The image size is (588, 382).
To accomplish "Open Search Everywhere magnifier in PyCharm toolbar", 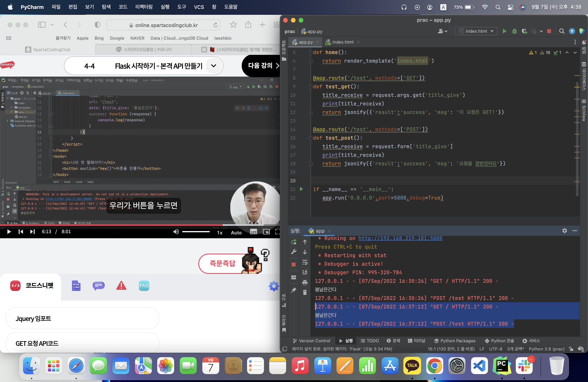I will coord(562,31).
